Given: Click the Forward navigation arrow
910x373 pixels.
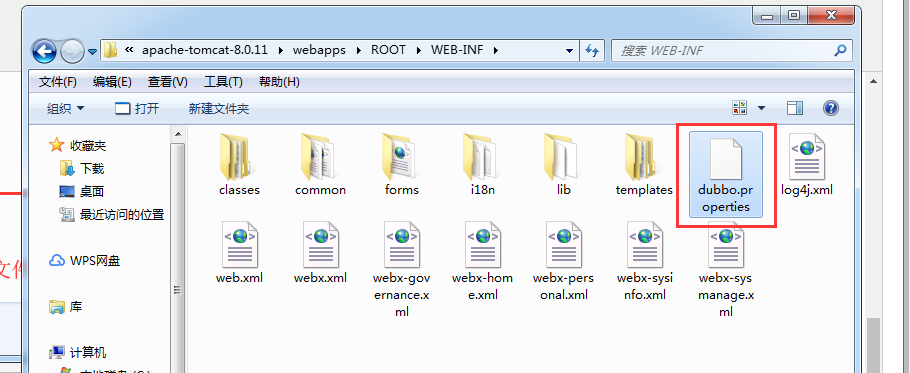Looking at the screenshot, I should [73, 51].
